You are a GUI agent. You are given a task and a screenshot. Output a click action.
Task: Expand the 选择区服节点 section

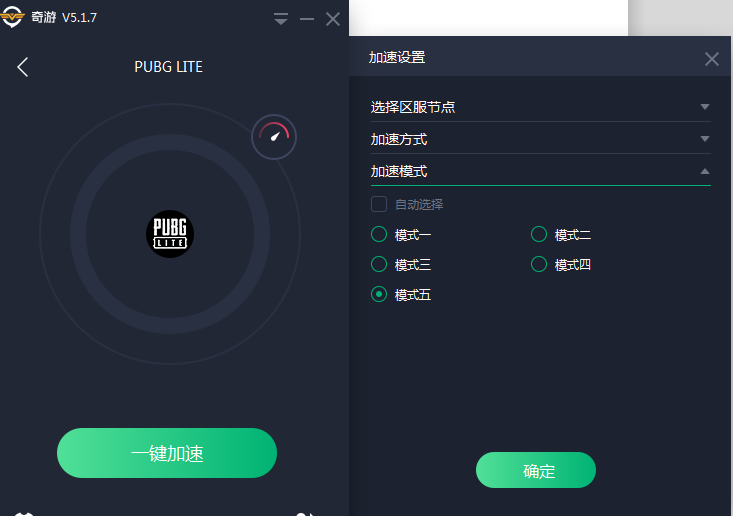(540, 107)
